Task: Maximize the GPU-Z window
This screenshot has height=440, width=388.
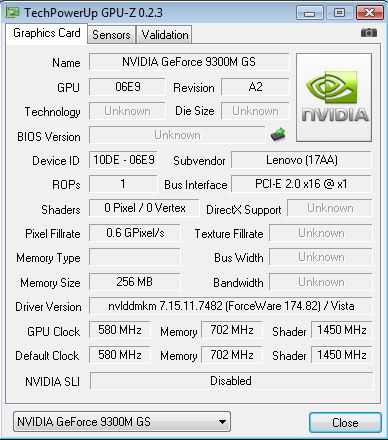Action: 339,13
